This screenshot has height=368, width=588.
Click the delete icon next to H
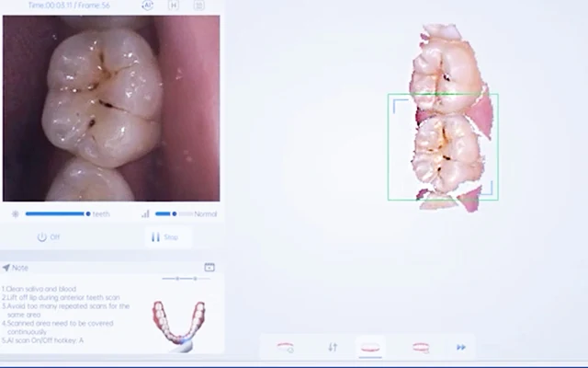point(199,5)
